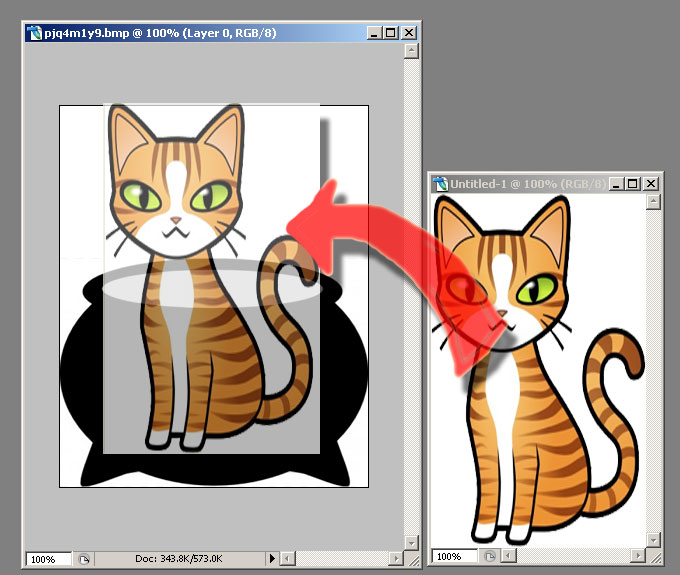Click scroll right arrow in Untitled-1 window
The width and height of the screenshot is (680, 575).
click(x=638, y=555)
